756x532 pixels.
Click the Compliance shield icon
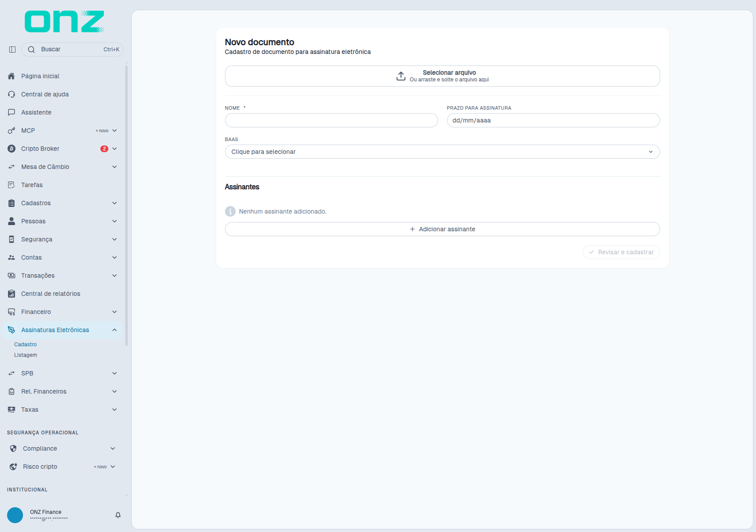point(13,448)
